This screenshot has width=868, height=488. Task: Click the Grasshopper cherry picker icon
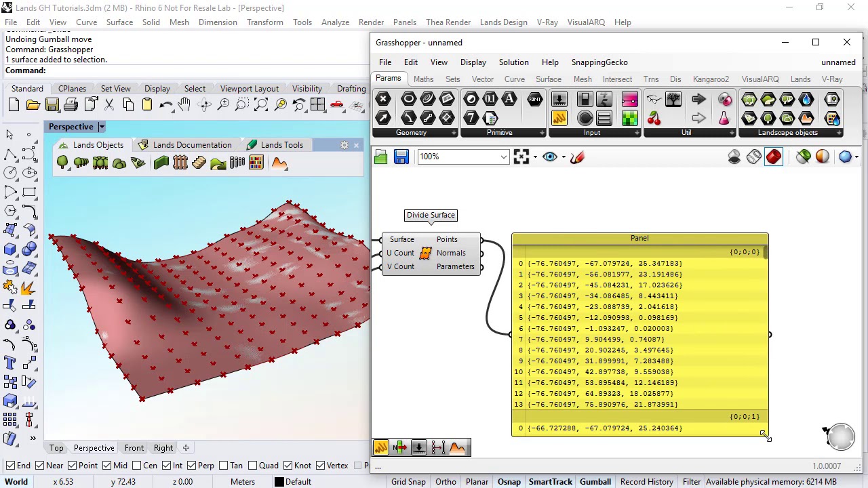[654, 119]
